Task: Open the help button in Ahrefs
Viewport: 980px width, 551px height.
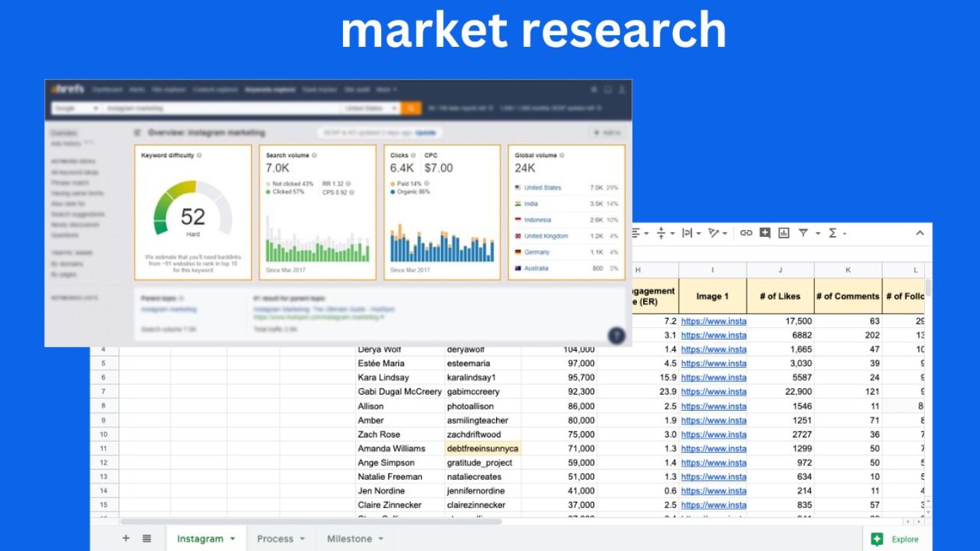Action: point(617,335)
